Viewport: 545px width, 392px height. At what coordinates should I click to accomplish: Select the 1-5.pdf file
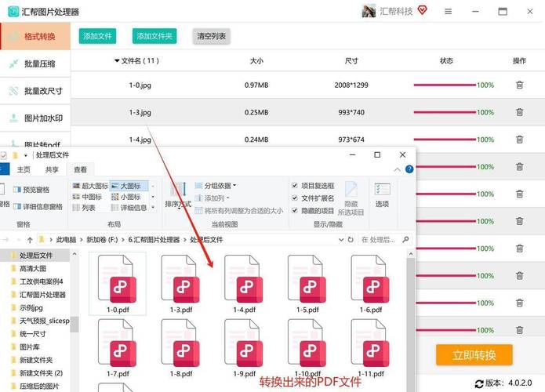[x=307, y=284]
